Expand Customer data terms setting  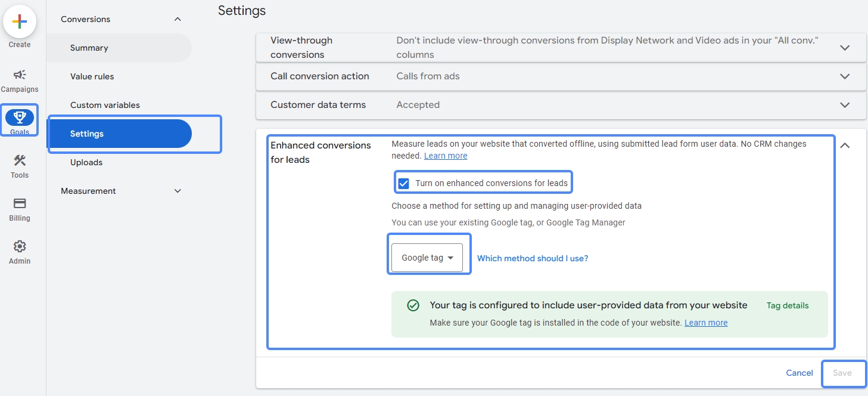click(x=845, y=105)
